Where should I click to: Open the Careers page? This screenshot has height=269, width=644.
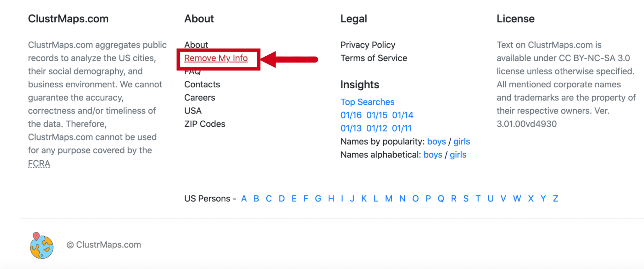[200, 97]
